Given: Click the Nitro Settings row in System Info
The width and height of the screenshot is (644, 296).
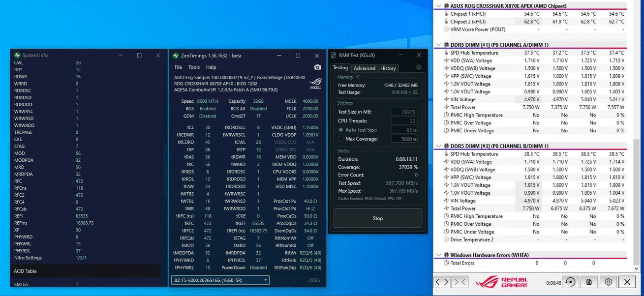Looking at the screenshot, I should 86,258.
